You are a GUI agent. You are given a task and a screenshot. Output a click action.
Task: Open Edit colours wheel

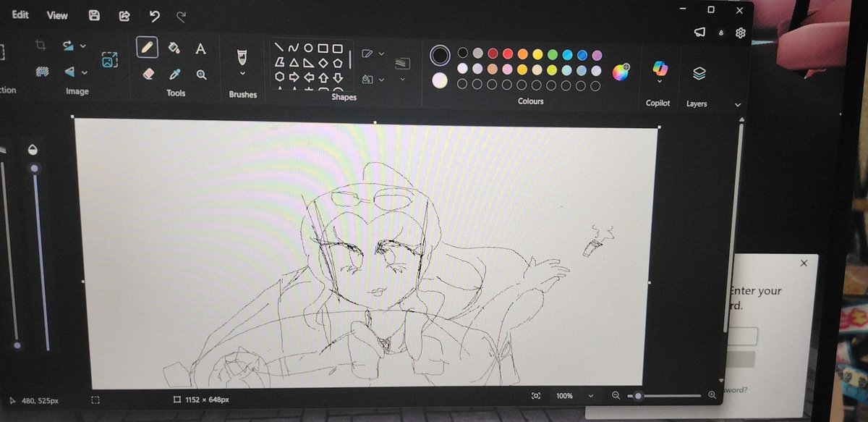621,72
